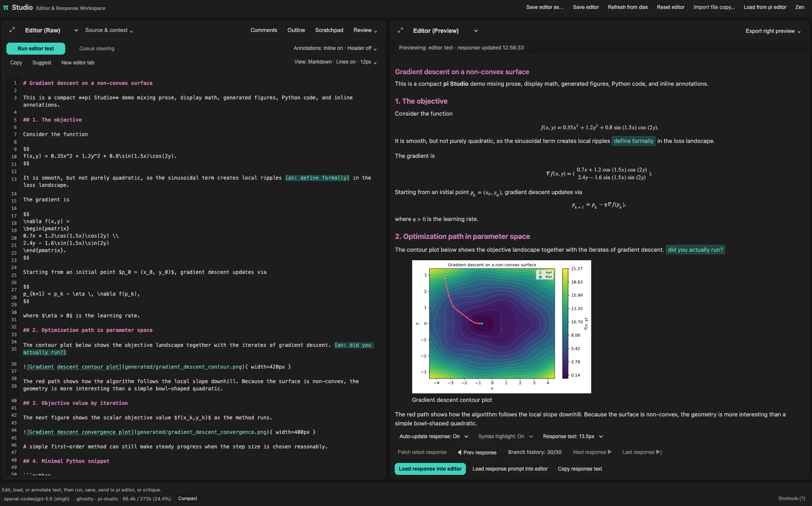Click Reset editor

(670, 7)
